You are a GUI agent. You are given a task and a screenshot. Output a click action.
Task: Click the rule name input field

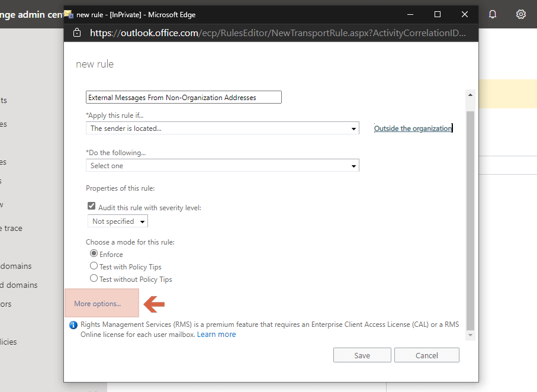pos(184,97)
